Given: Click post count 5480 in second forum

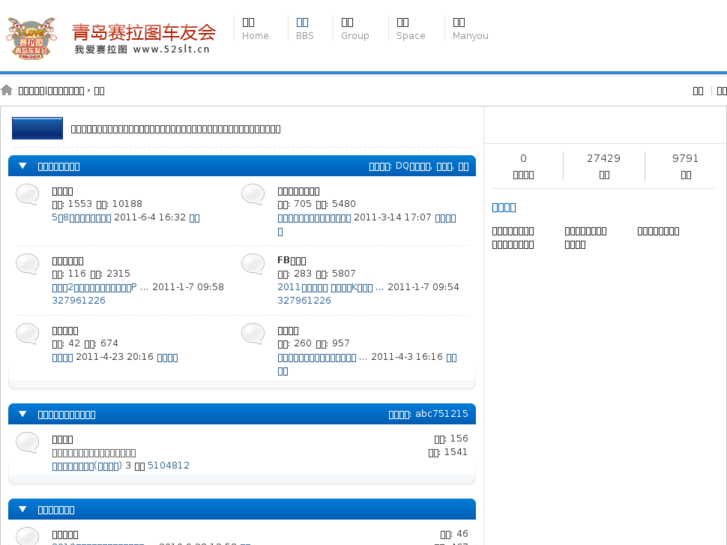Looking at the screenshot, I should [x=344, y=204].
